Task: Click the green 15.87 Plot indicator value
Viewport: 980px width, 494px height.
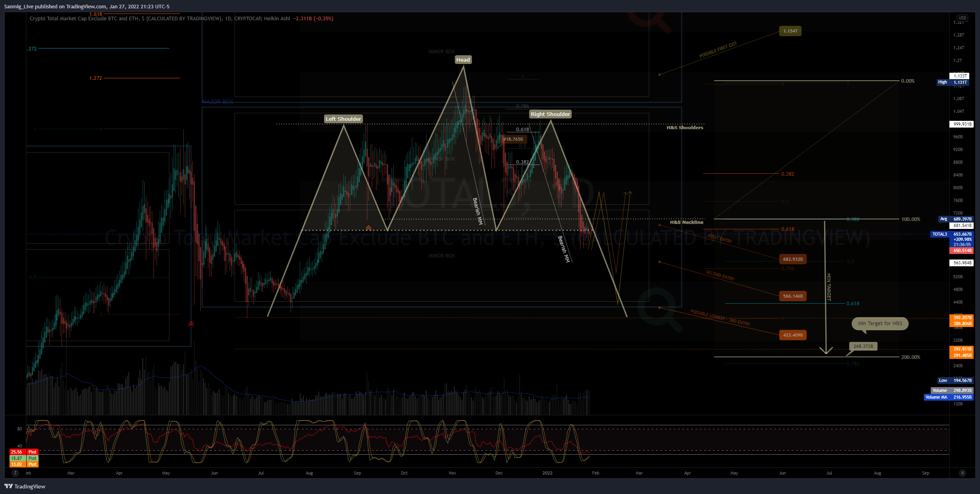Action: tap(24, 458)
